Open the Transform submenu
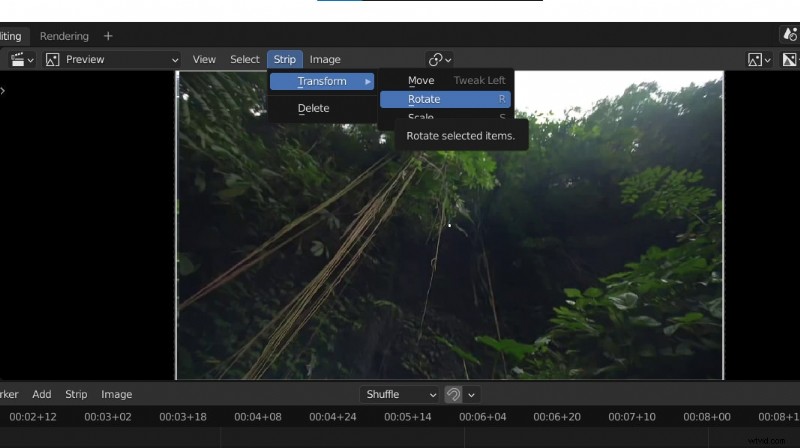The height and width of the screenshot is (448, 800). (322, 82)
